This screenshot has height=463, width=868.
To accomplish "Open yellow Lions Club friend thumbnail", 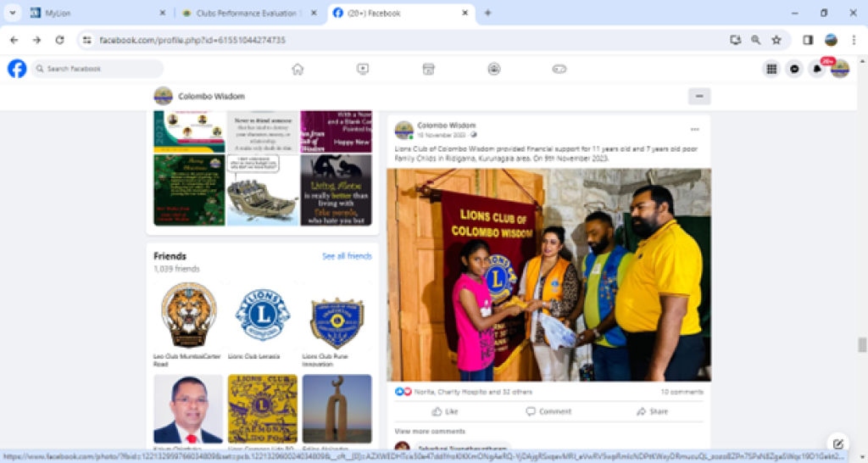I will 263,409.
